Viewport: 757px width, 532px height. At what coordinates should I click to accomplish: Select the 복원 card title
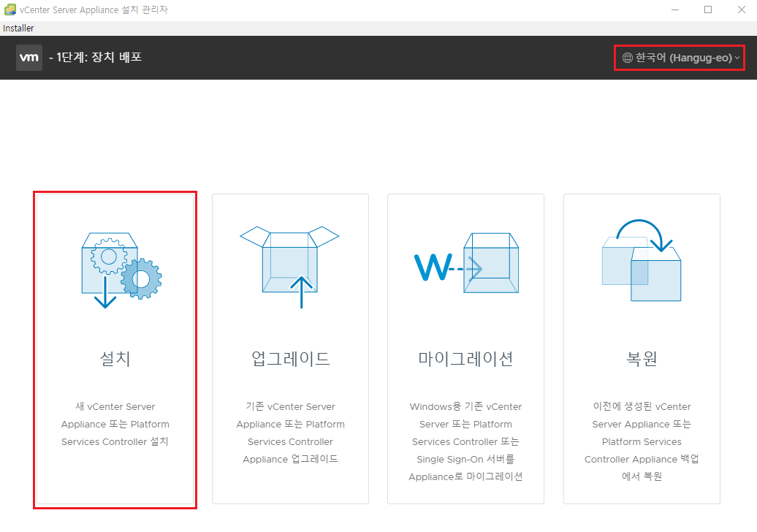click(x=642, y=359)
